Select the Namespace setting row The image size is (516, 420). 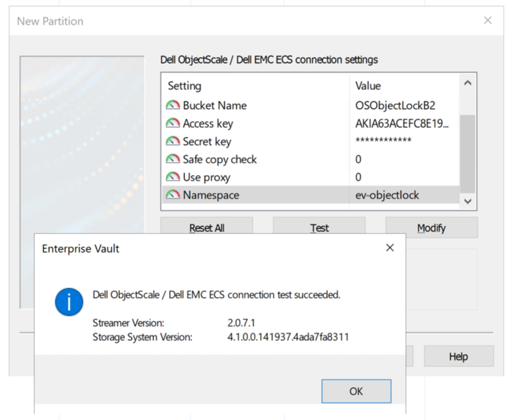(x=311, y=195)
